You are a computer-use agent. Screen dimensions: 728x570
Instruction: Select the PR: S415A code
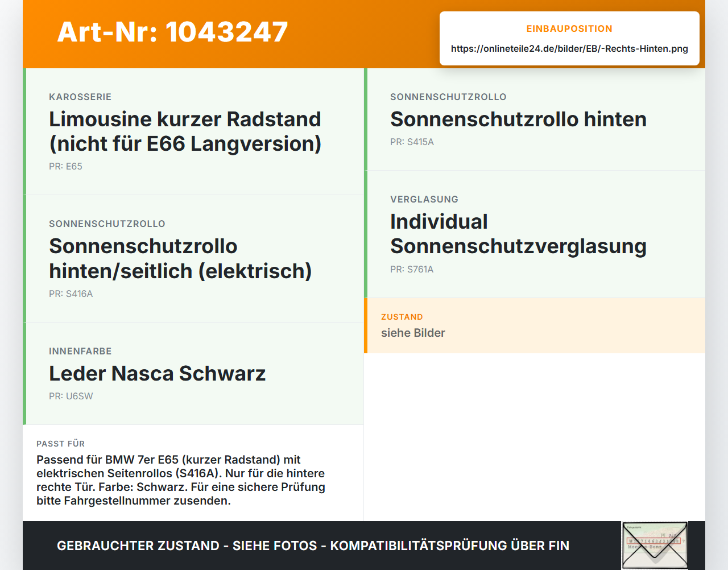tap(412, 142)
